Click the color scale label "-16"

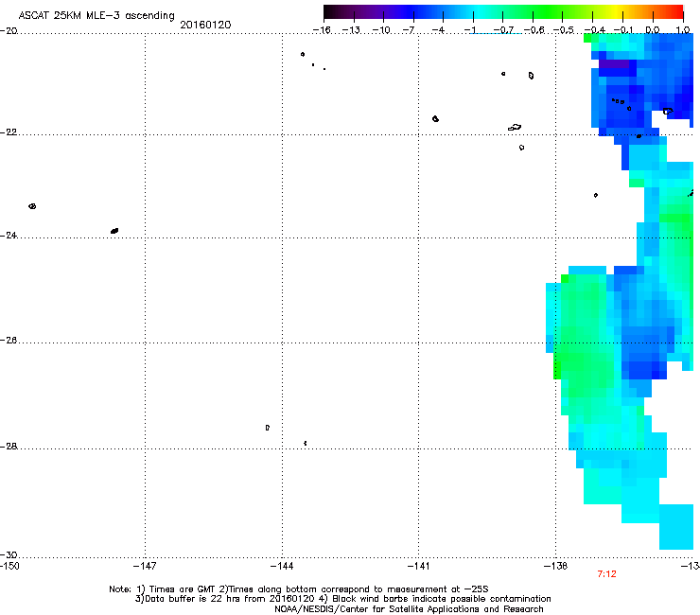click(322, 30)
